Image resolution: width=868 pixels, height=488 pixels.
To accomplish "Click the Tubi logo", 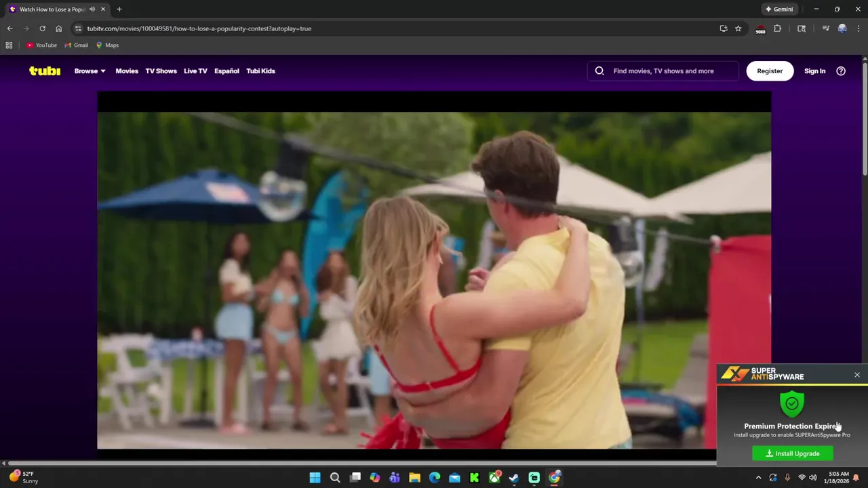I will pyautogui.click(x=45, y=70).
